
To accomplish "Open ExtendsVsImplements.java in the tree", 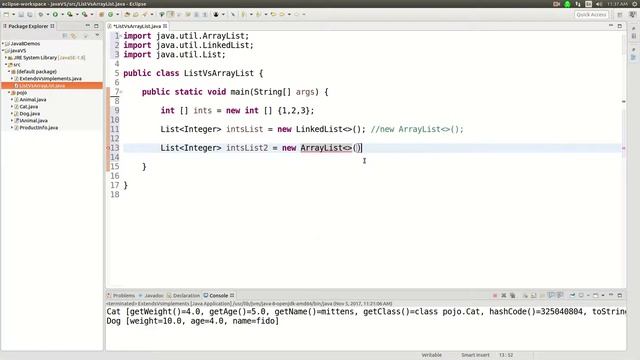I will [50, 78].
